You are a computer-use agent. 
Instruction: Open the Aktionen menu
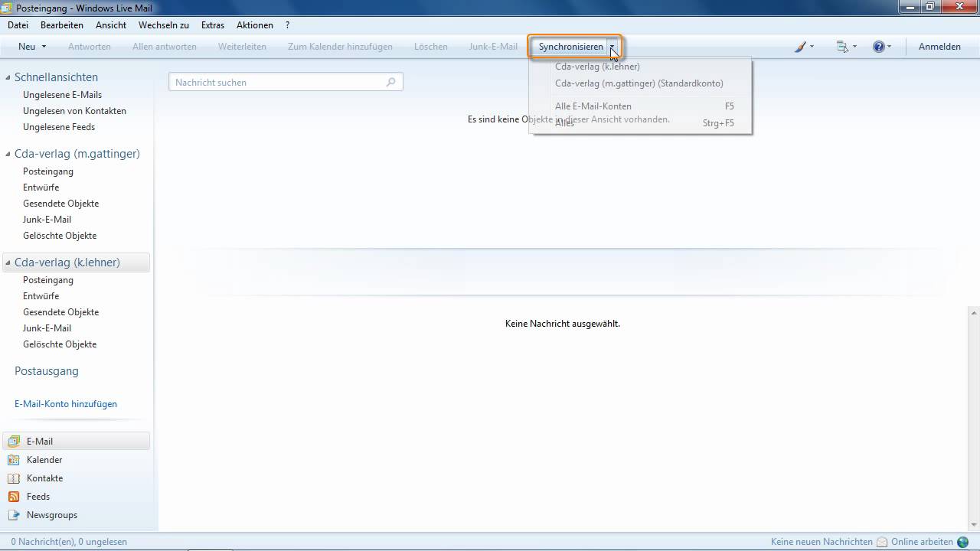[255, 25]
